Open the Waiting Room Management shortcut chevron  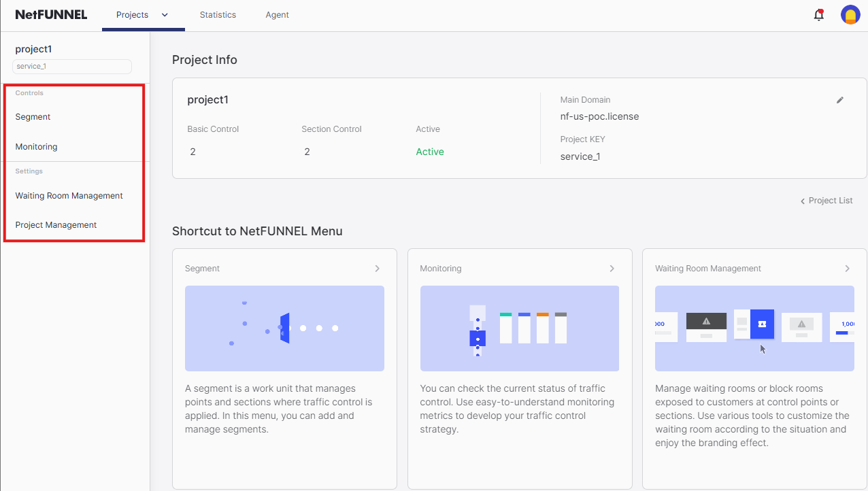pyautogui.click(x=848, y=268)
